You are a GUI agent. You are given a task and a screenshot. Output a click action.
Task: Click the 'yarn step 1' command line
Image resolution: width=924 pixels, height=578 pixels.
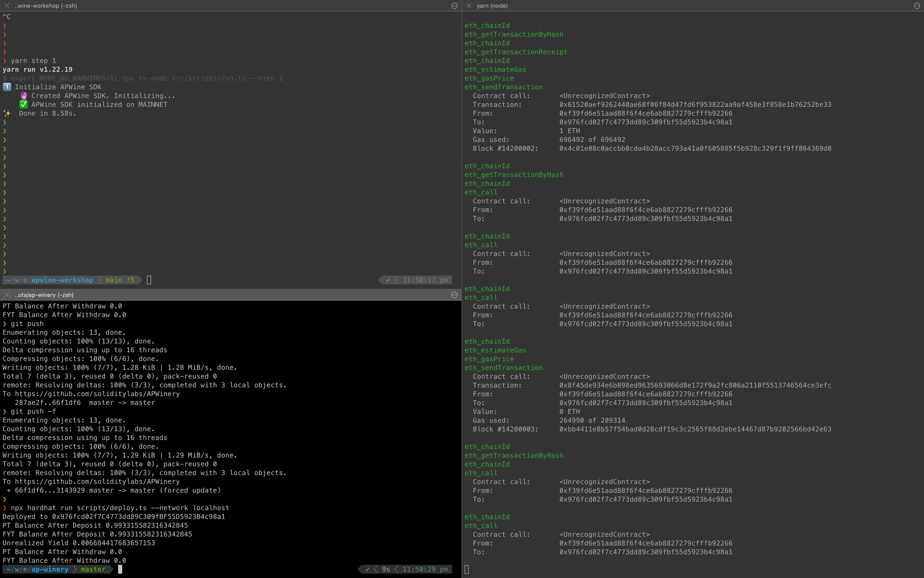pos(33,61)
